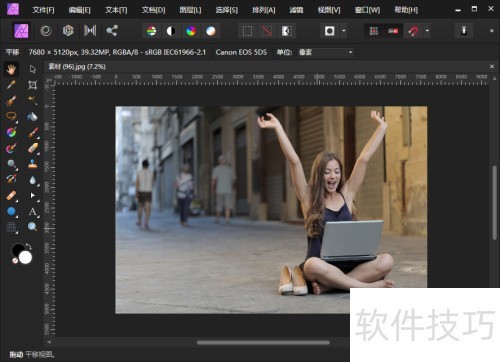Screen dimensions: 500x362
Task: Select the Flood Select magic wand tool
Action: pos(32,101)
